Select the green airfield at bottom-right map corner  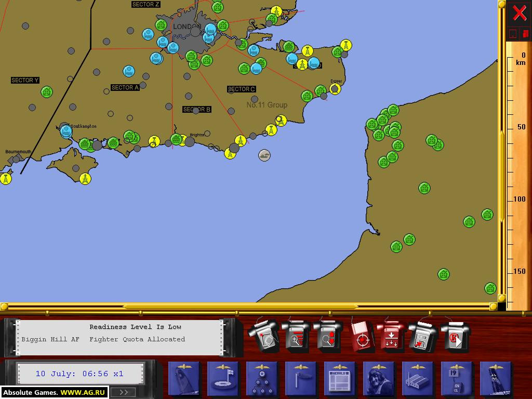[x=490, y=288]
